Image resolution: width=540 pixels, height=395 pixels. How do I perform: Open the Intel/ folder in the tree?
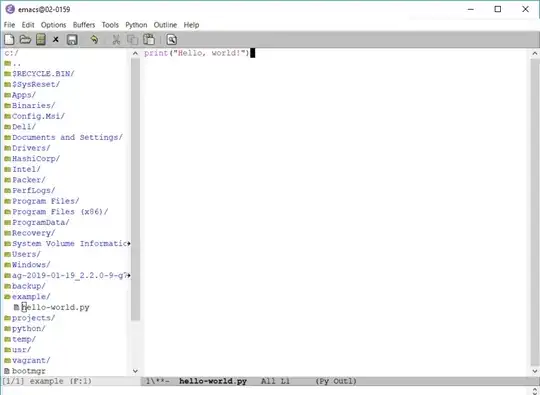22,169
